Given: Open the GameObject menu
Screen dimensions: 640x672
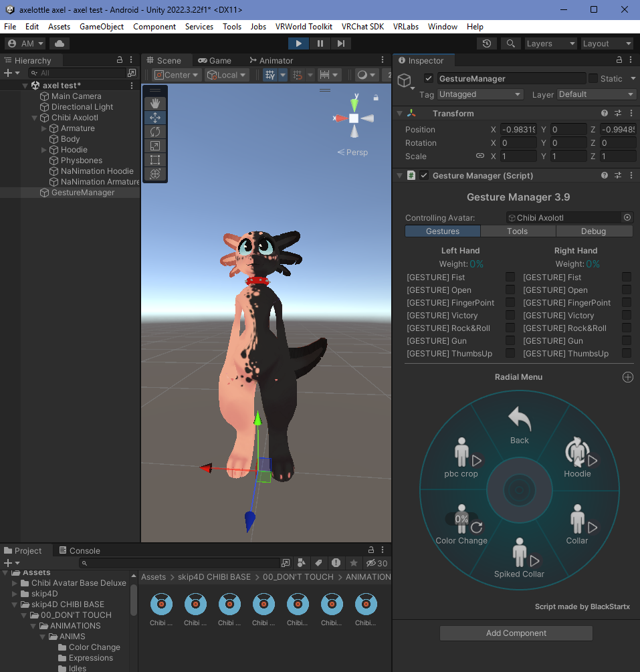Looking at the screenshot, I should (102, 27).
